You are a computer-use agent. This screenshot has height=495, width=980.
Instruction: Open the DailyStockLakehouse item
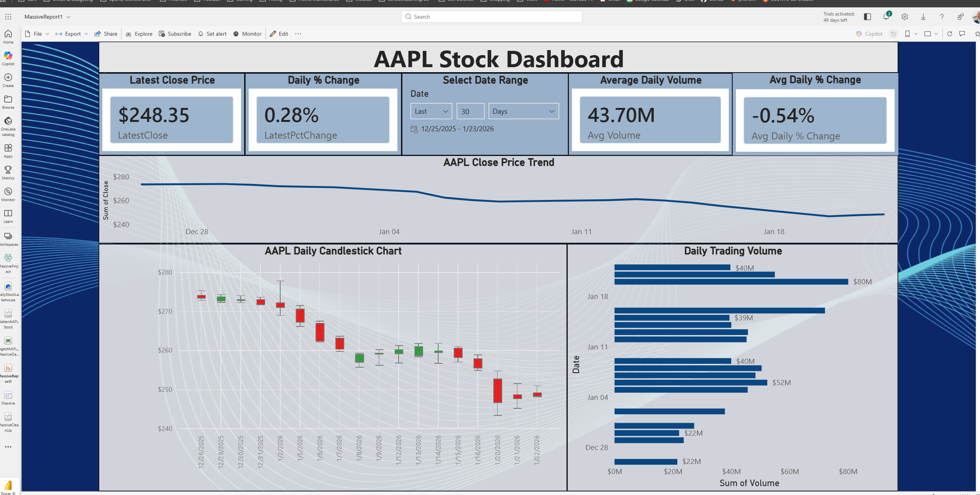click(8, 292)
